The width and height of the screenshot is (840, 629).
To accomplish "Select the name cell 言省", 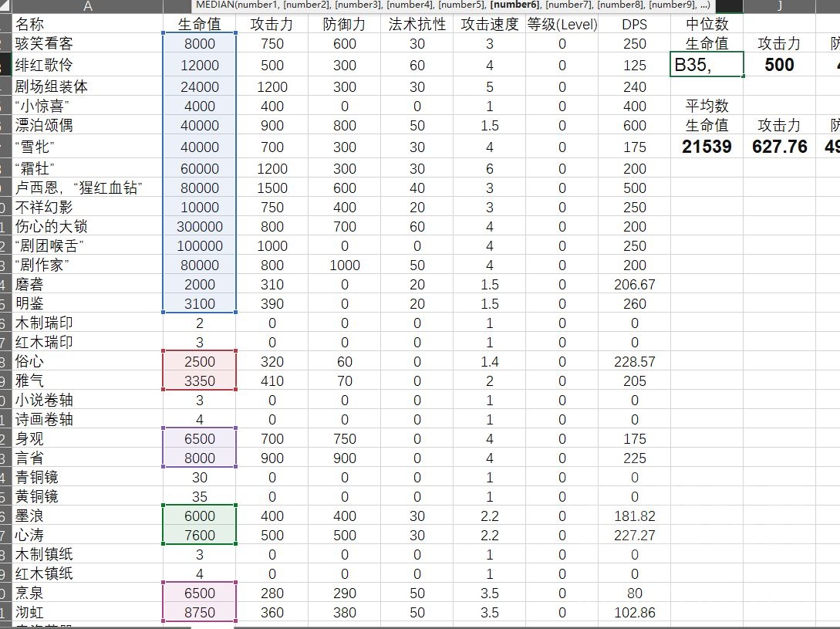I will pyautogui.click(x=88, y=458).
